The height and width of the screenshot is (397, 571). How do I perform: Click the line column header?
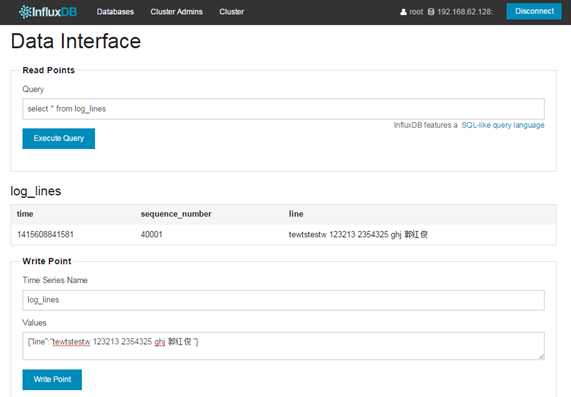296,214
